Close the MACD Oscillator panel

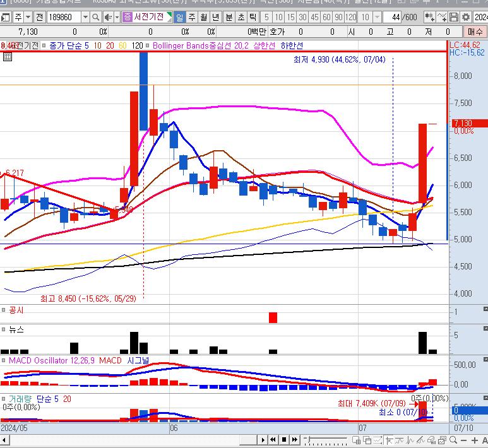485,360
